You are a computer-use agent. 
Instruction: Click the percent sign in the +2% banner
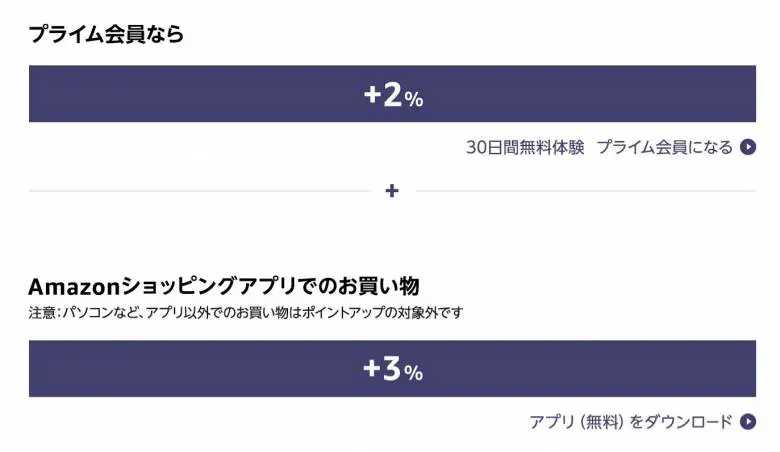[413, 99]
